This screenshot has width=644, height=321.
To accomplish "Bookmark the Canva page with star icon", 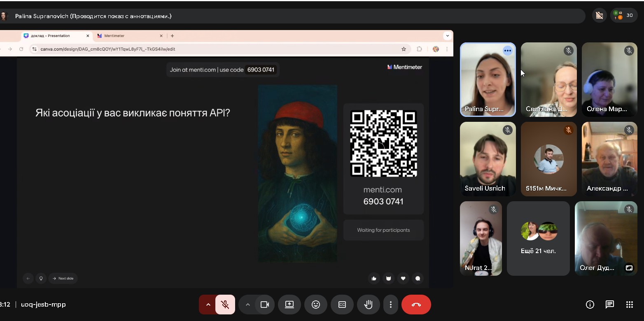I will pyautogui.click(x=404, y=49).
